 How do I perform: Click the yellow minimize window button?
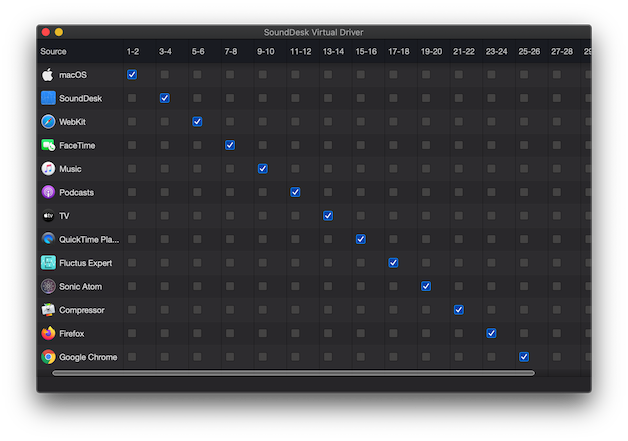[x=59, y=32]
